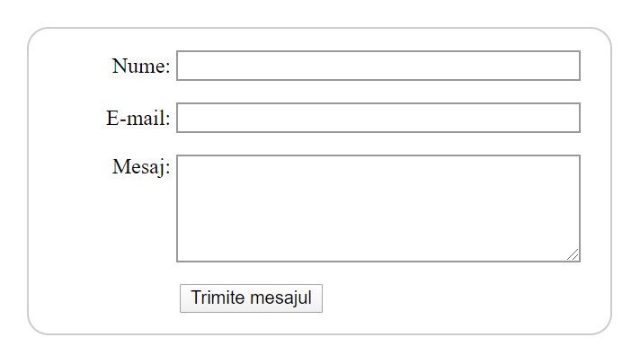This screenshot has width=640, height=364.
Task: Click the multi-line Mesaj input
Action: pos(378,208)
